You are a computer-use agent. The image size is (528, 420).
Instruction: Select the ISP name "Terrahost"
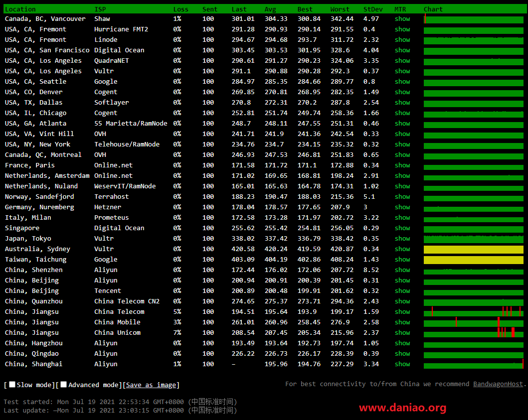112,196
